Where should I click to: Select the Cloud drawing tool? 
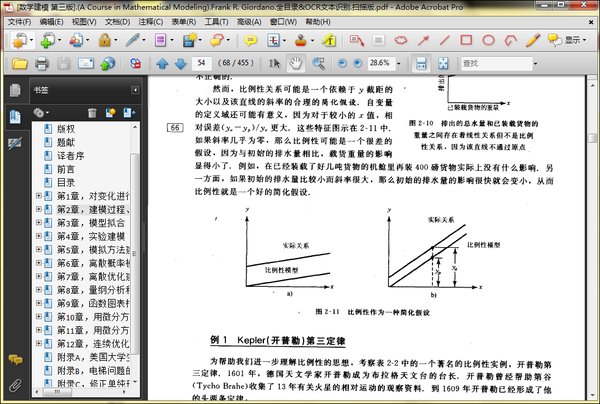click(401, 40)
